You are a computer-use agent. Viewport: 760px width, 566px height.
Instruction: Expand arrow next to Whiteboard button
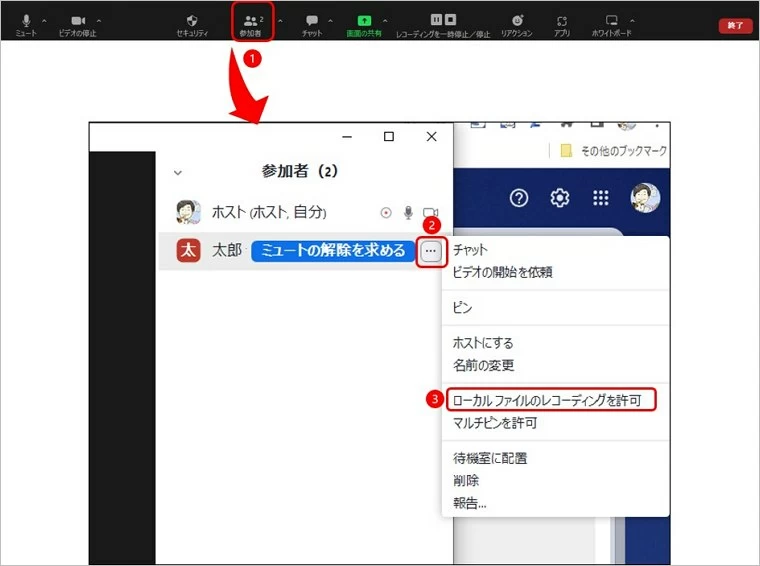tap(633, 21)
